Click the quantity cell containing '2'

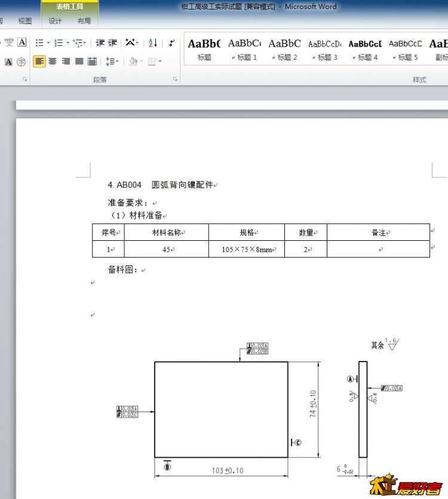click(x=306, y=249)
